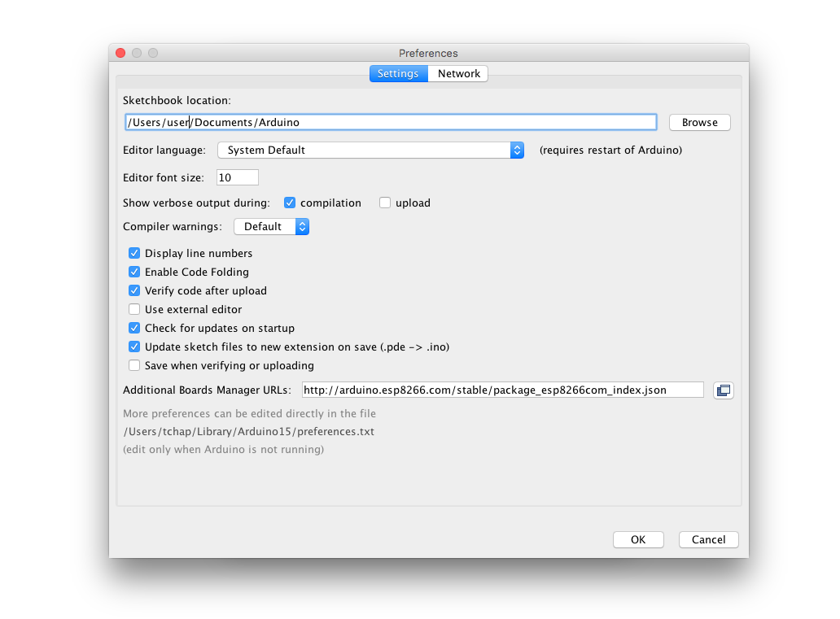Click the Additional Boards Manager URLs field
This screenshot has height=619, width=840.
[x=502, y=390]
